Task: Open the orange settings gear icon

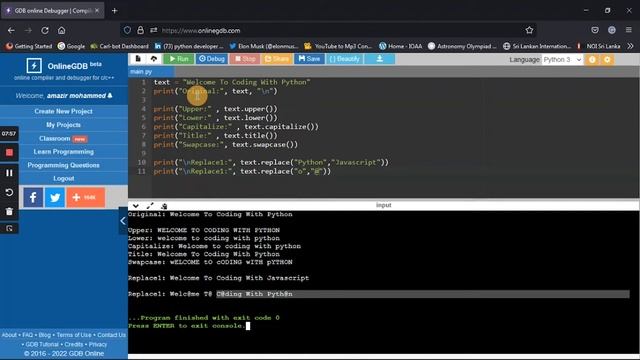Action: click(607, 60)
